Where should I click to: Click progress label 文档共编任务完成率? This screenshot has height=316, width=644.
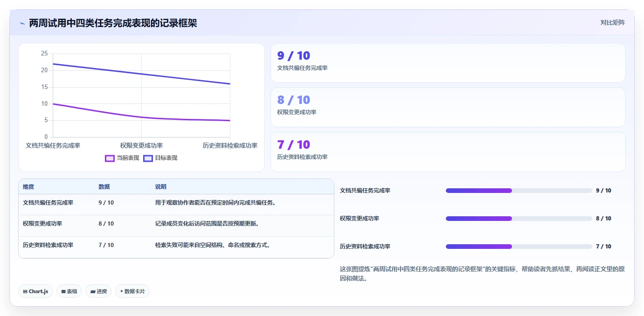tap(365, 191)
